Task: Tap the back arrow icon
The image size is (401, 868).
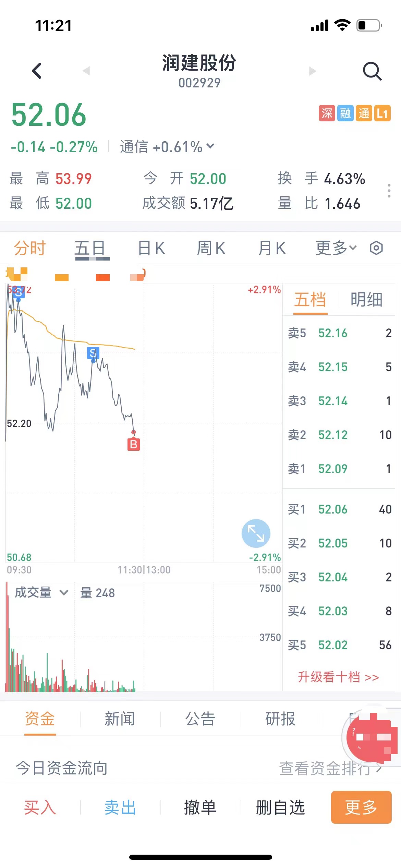Action: coord(37,71)
